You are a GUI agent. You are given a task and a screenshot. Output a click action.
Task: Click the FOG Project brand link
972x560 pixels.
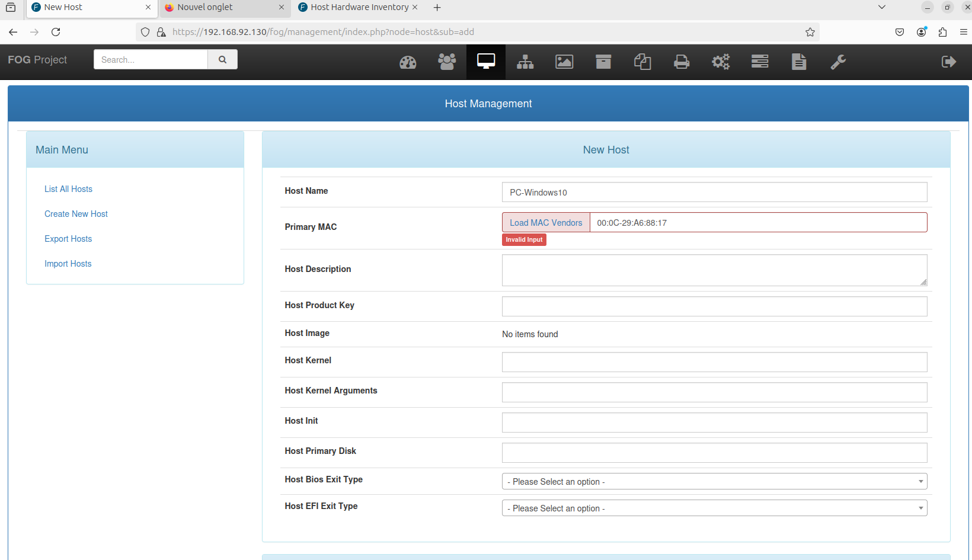(37, 60)
